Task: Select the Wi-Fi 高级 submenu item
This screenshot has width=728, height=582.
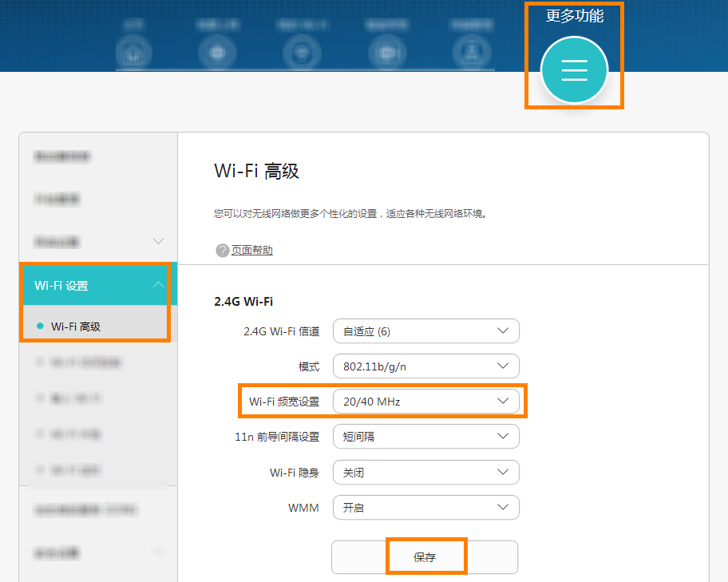Action: point(76,326)
